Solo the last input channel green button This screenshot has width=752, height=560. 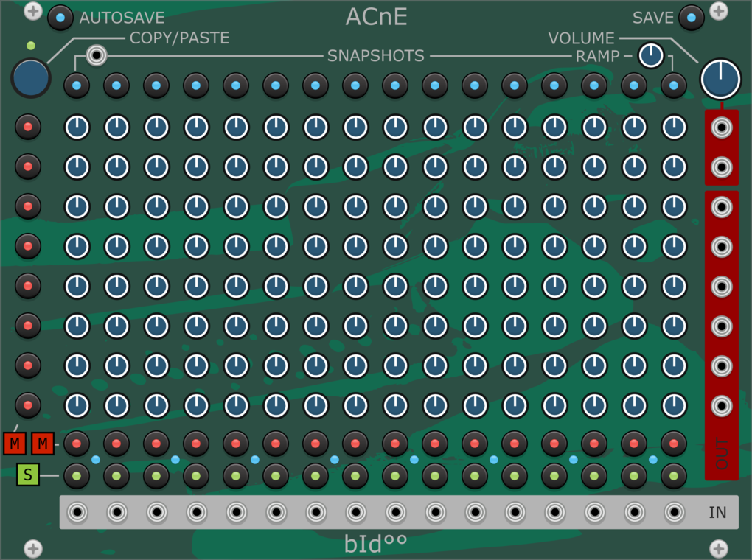674,476
